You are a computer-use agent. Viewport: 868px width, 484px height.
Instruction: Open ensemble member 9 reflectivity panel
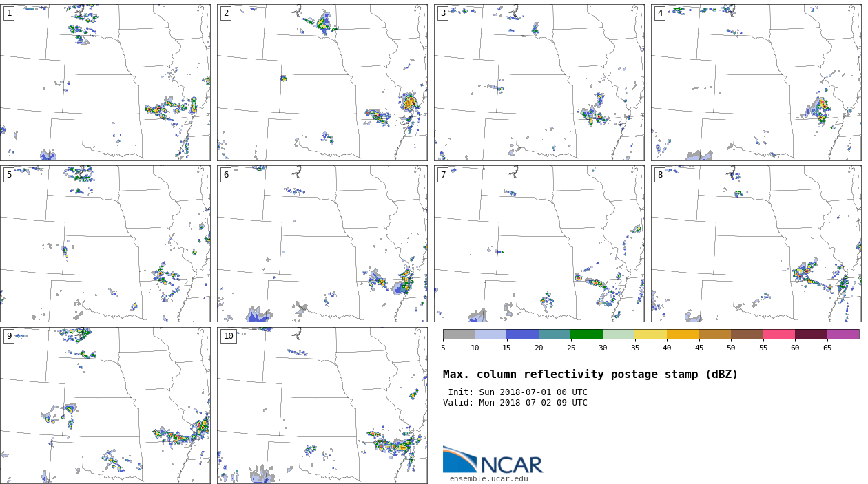tap(105, 406)
